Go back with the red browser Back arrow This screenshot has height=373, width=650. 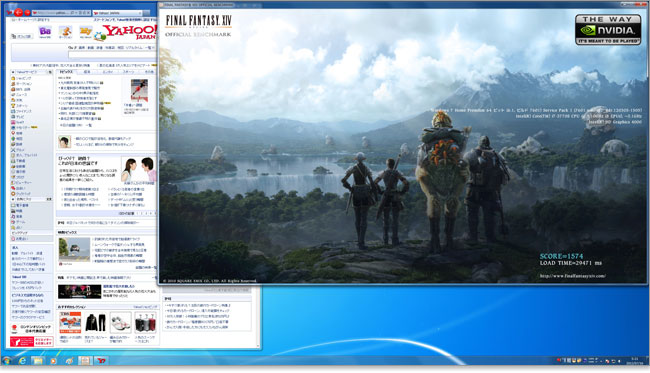(x=18, y=13)
